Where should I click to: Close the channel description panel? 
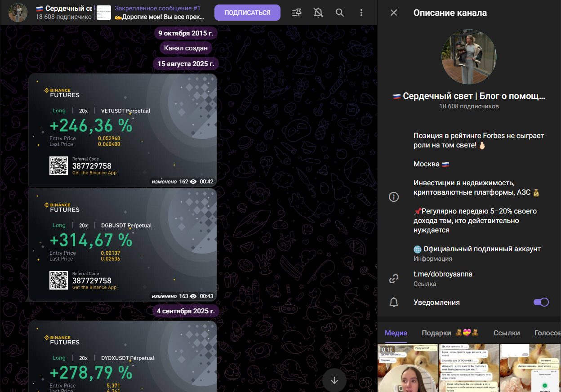pyautogui.click(x=394, y=13)
